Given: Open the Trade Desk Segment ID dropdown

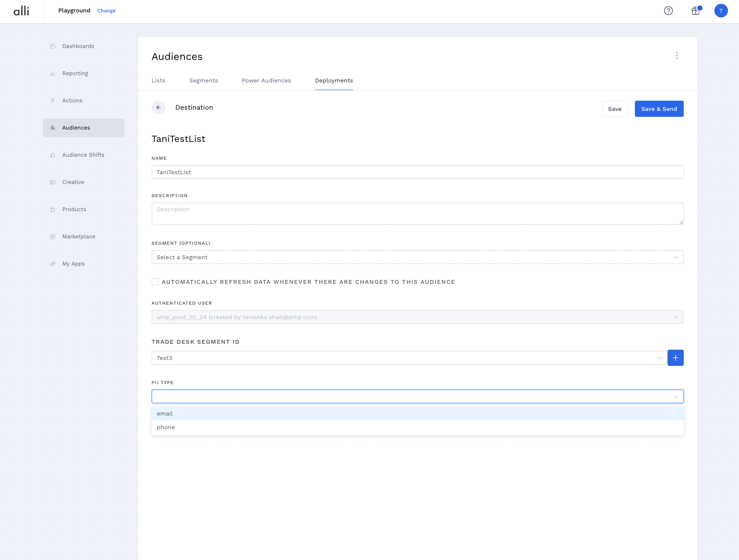Looking at the screenshot, I should click(x=408, y=358).
